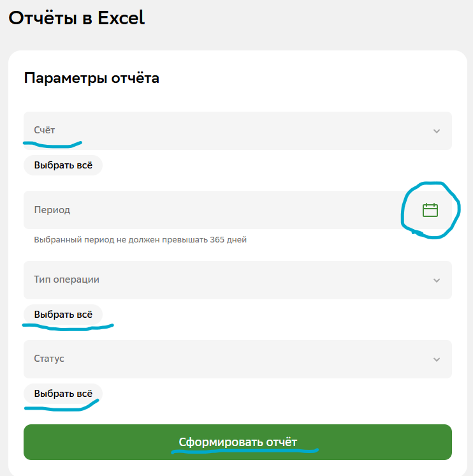Open the calendar picker in Период field

pos(430,210)
